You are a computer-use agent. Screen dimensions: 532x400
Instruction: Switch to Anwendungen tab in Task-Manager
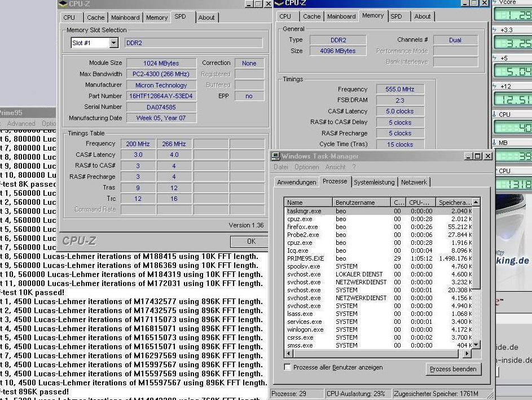tap(296, 182)
